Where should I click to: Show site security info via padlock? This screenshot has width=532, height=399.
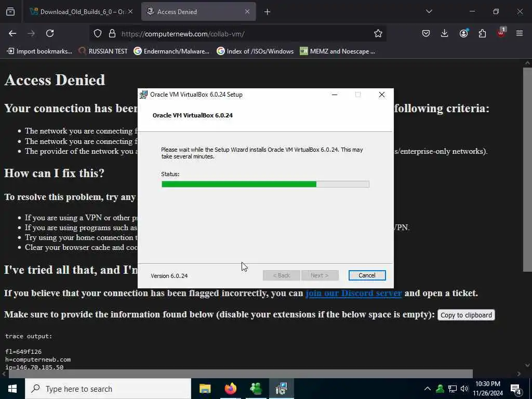(x=112, y=33)
